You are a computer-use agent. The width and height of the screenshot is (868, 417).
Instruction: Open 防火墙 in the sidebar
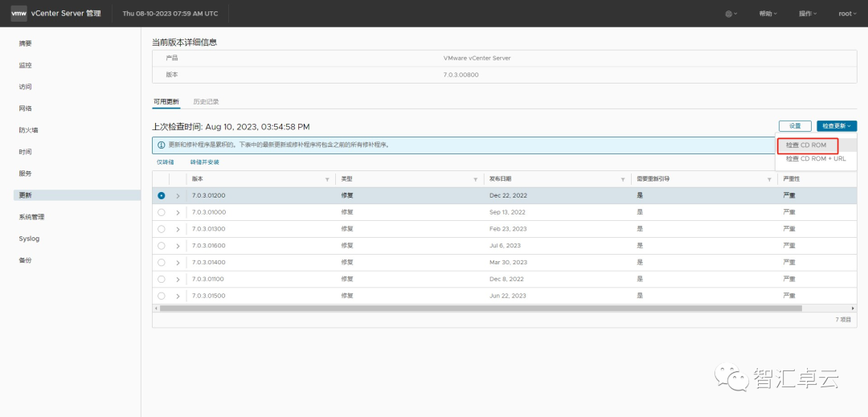click(x=28, y=130)
